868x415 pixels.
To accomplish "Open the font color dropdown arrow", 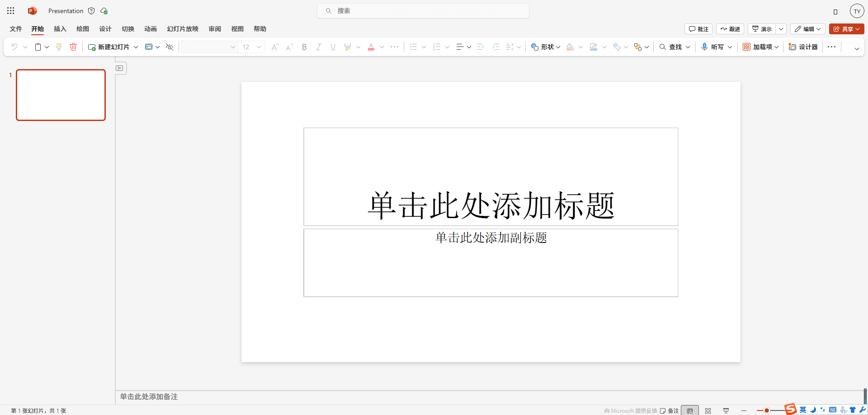I will [x=382, y=47].
